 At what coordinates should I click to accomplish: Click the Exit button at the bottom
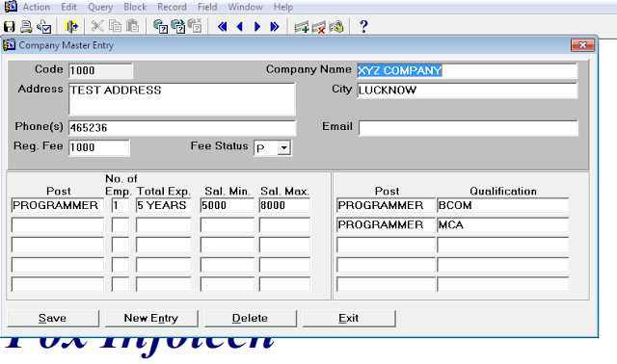point(349,318)
